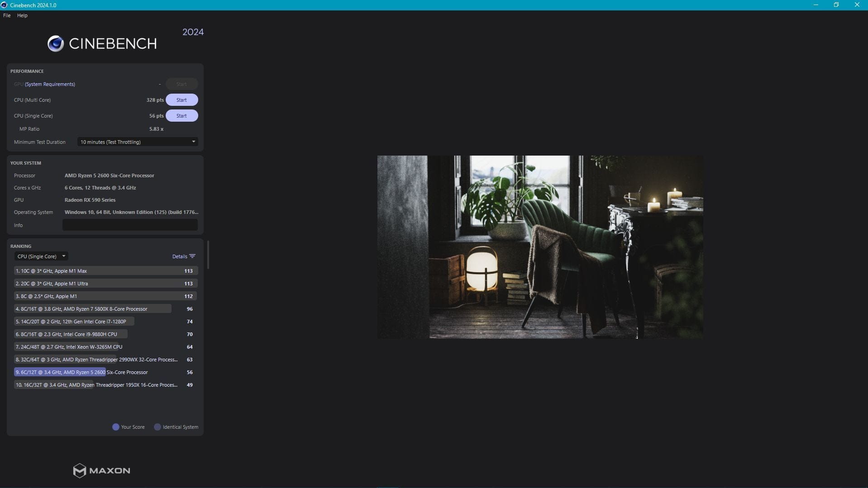Click the Radeon RX 590 Series GPU text
The width and height of the screenshot is (868, 488).
click(x=90, y=200)
